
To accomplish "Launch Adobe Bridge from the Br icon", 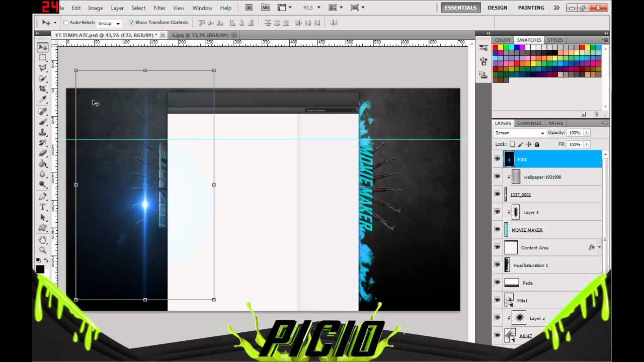I will click(249, 8).
